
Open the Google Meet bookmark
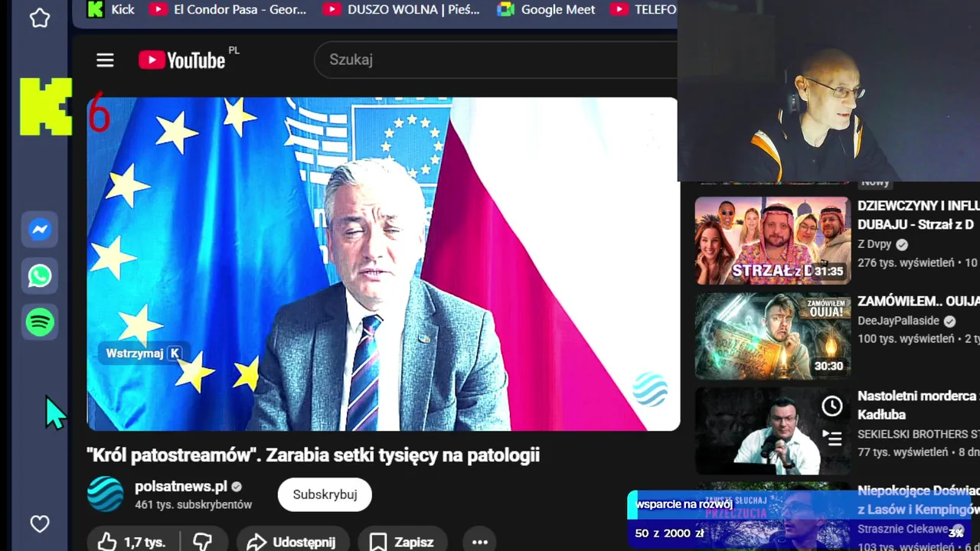(x=546, y=9)
